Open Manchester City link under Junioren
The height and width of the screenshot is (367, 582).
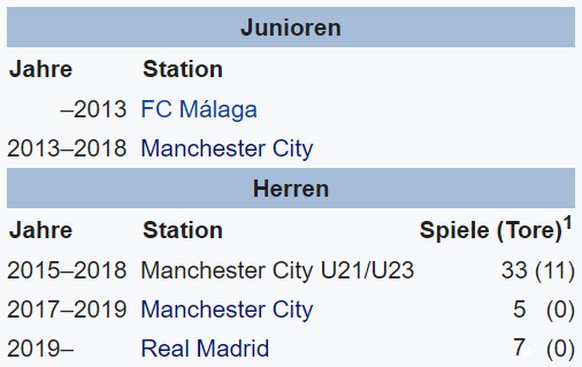point(227,148)
